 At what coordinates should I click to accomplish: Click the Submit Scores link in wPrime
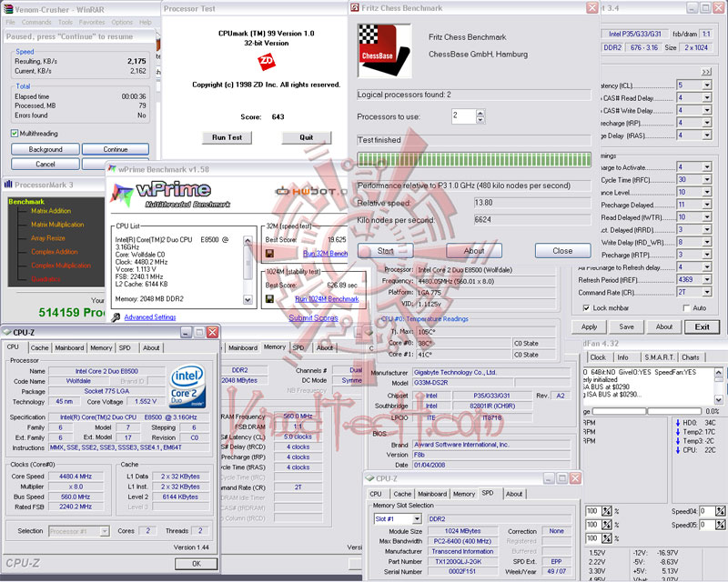coord(313,318)
